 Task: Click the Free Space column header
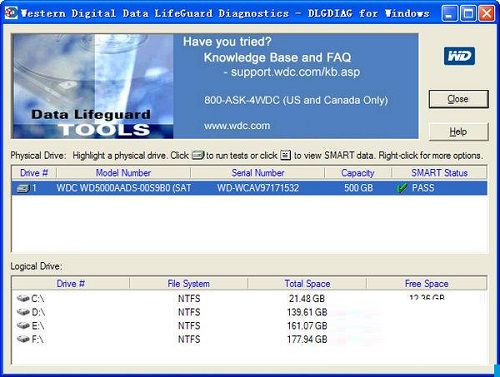[x=427, y=284]
